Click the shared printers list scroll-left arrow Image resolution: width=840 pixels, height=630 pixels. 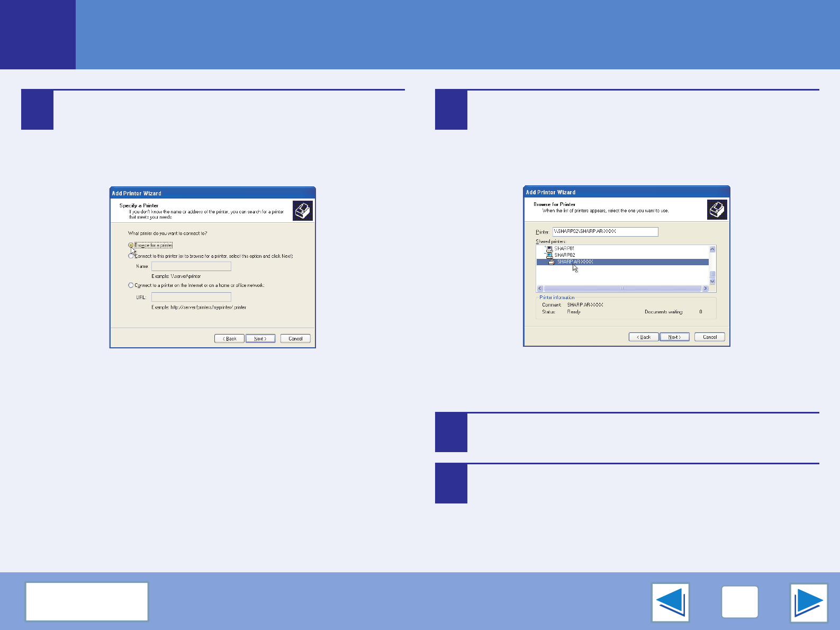540,289
